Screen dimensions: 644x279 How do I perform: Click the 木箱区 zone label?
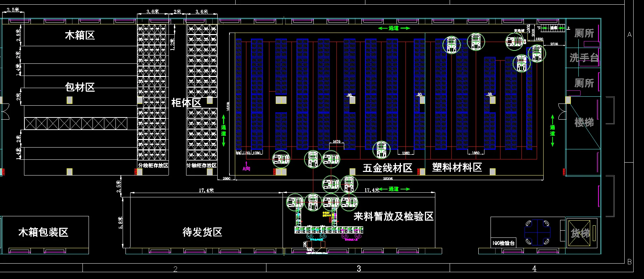(x=80, y=35)
